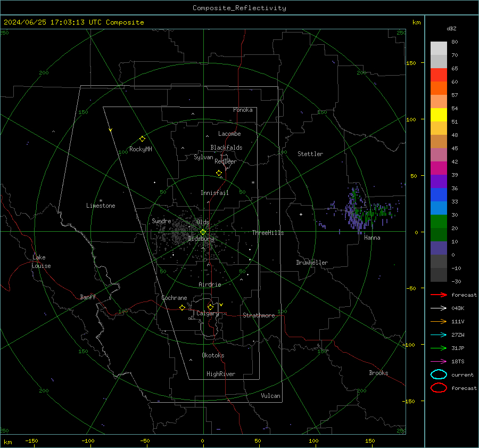Click the magenta 18TS arrow legend icon
Screen dimensions: 479x448
pyautogui.click(x=439, y=362)
